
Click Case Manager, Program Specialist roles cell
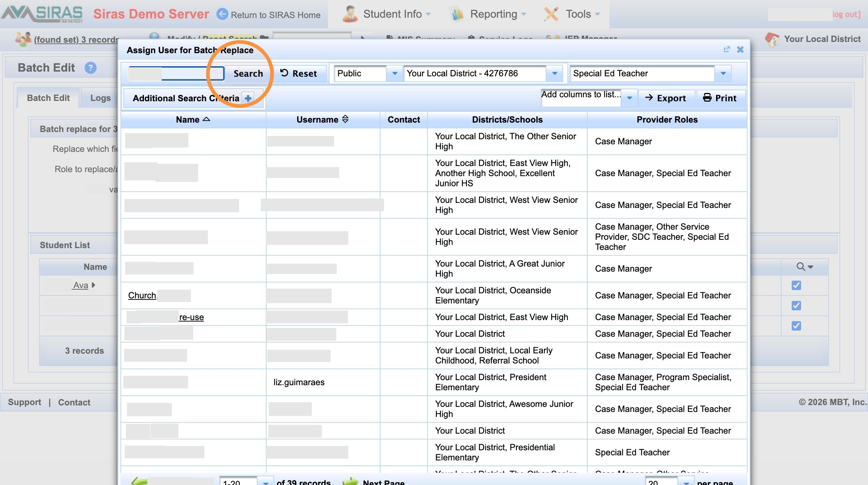click(x=667, y=382)
